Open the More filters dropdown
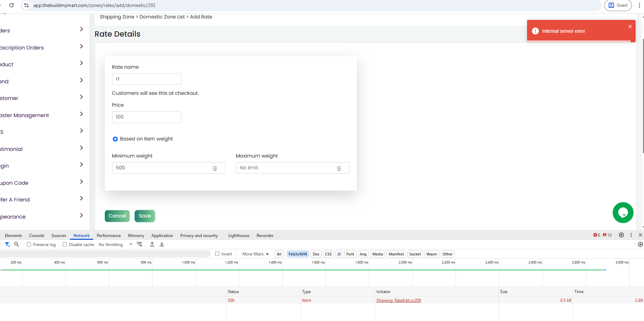This screenshot has width=644, height=321. 256,254
